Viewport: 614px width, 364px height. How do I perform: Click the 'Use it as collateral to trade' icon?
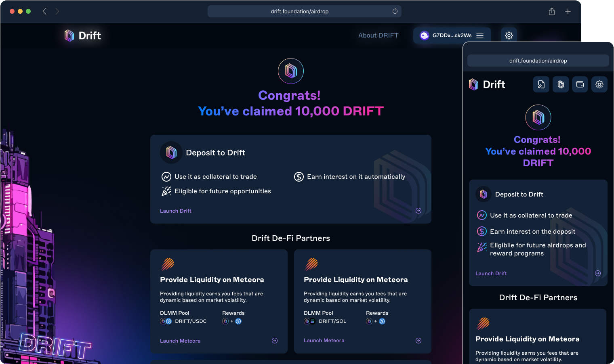click(x=166, y=177)
